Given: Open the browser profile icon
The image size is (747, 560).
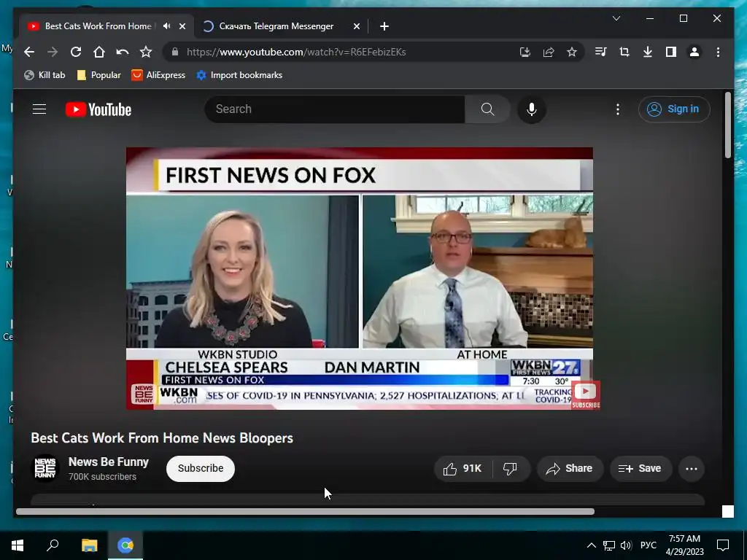Looking at the screenshot, I should coord(694,52).
